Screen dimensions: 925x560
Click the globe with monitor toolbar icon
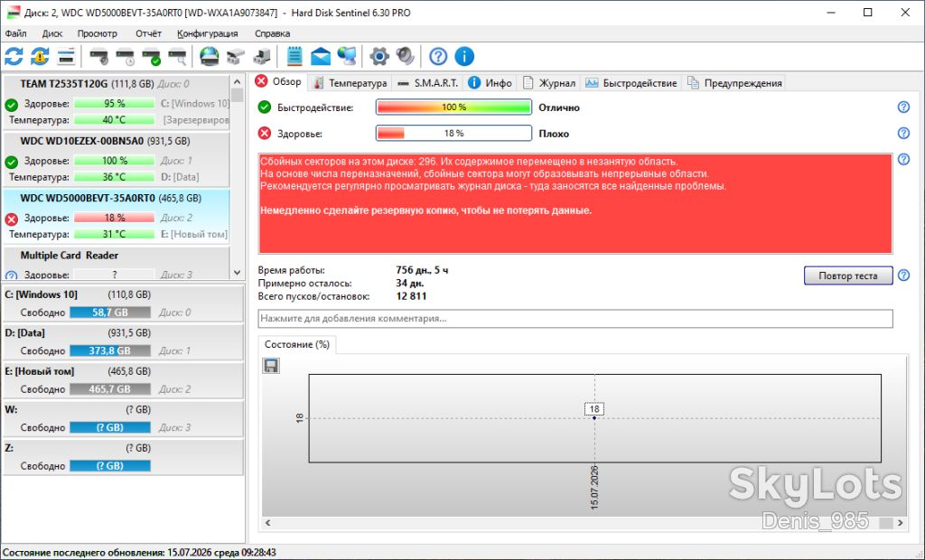click(x=347, y=57)
